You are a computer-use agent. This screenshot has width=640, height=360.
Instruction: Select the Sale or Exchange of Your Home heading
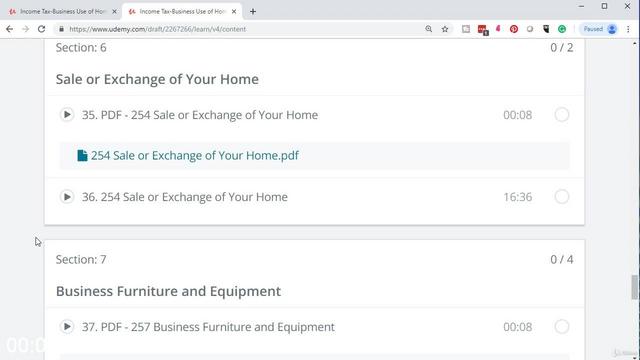[x=157, y=79]
